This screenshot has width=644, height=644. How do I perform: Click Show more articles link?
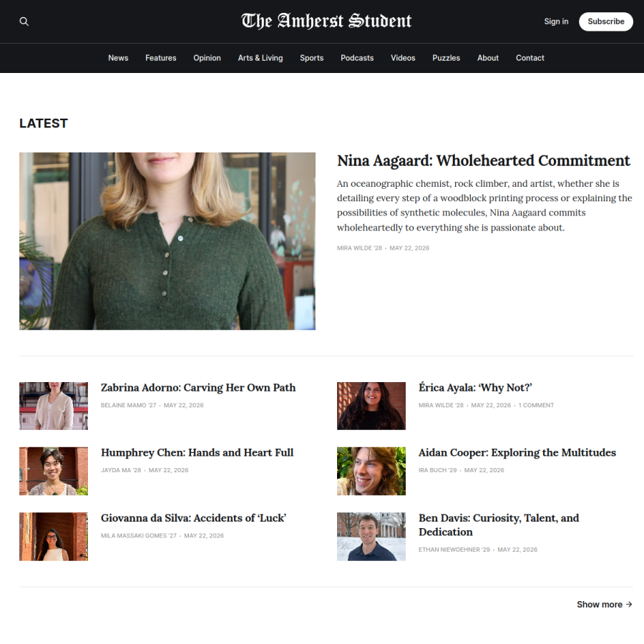[604, 605]
